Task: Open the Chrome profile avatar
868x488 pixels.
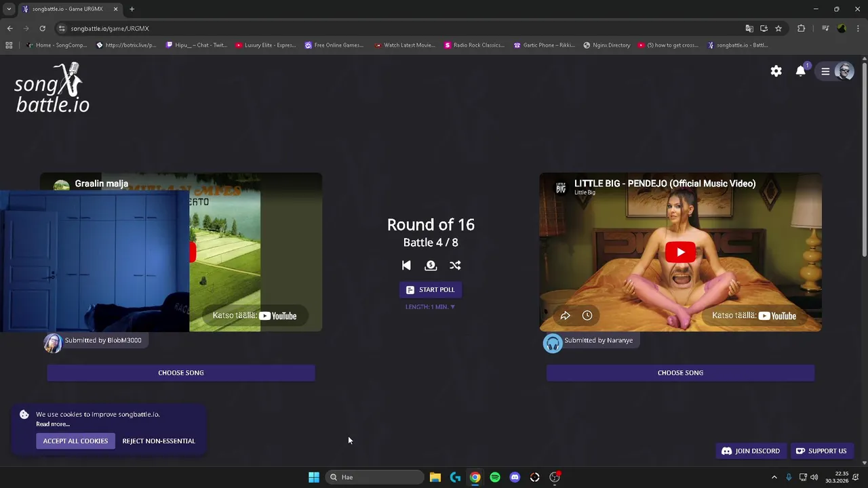Action: 842,28
